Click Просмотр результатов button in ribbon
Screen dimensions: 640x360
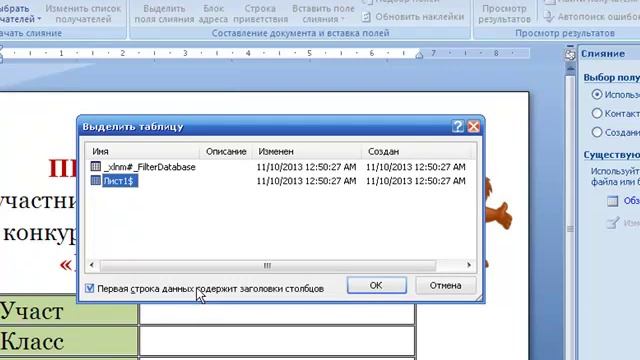coord(504,14)
